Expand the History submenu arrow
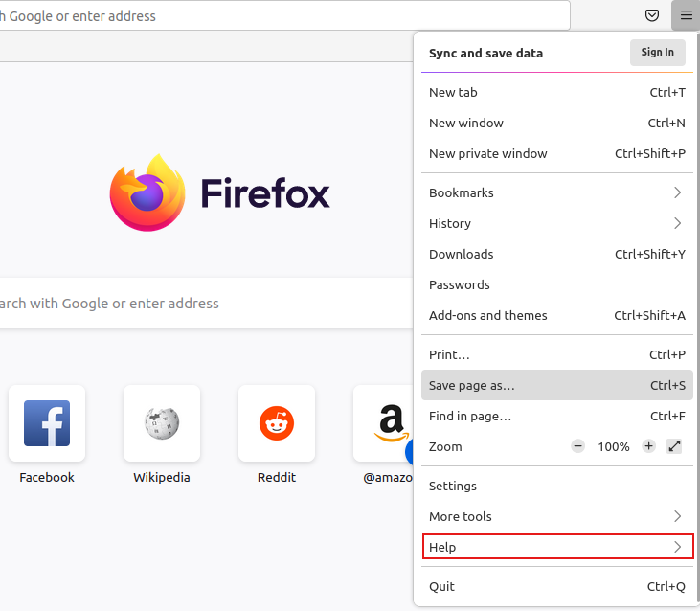 coord(677,223)
